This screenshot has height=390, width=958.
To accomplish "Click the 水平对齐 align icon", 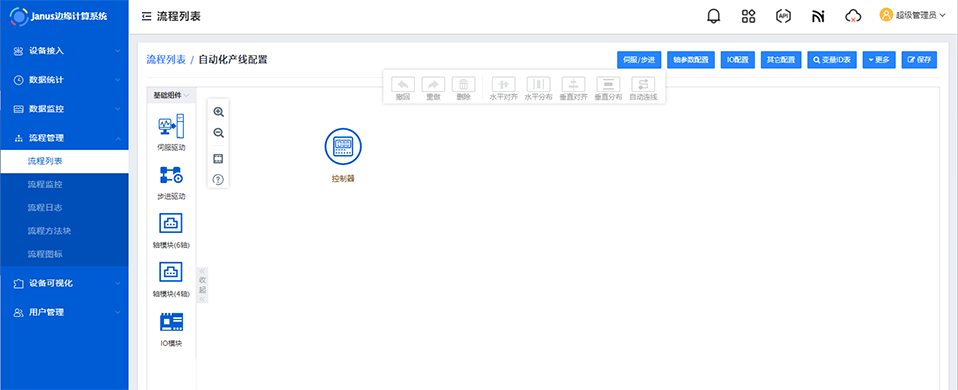I will click(x=503, y=84).
